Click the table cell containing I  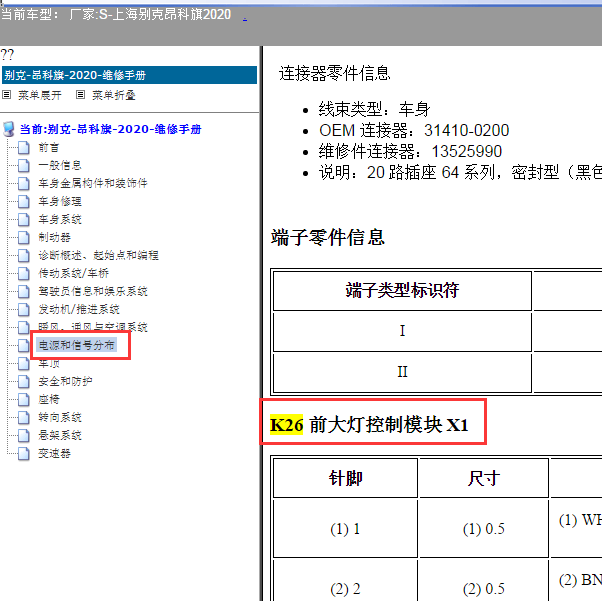pyautogui.click(x=402, y=331)
